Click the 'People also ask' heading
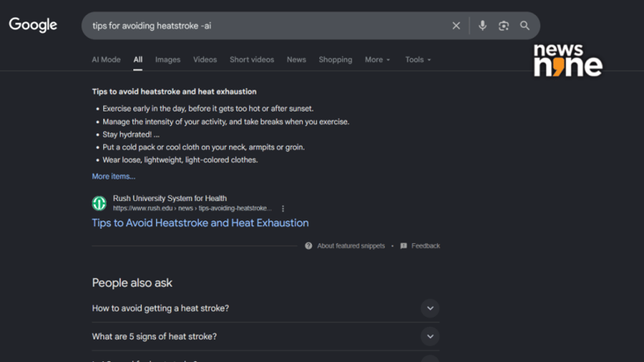The width and height of the screenshot is (644, 362). tap(132, 282)
